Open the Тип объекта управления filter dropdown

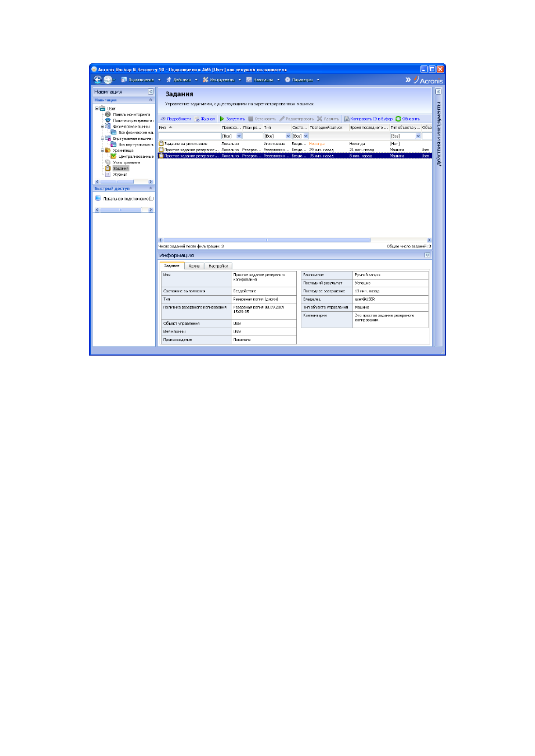pyautogui.click(x=418, y=136)
